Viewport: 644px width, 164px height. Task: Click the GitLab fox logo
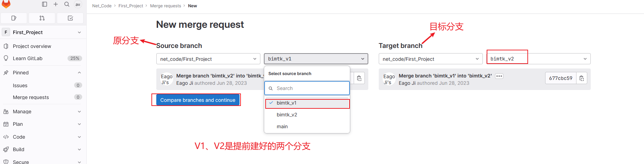[6, 4]
